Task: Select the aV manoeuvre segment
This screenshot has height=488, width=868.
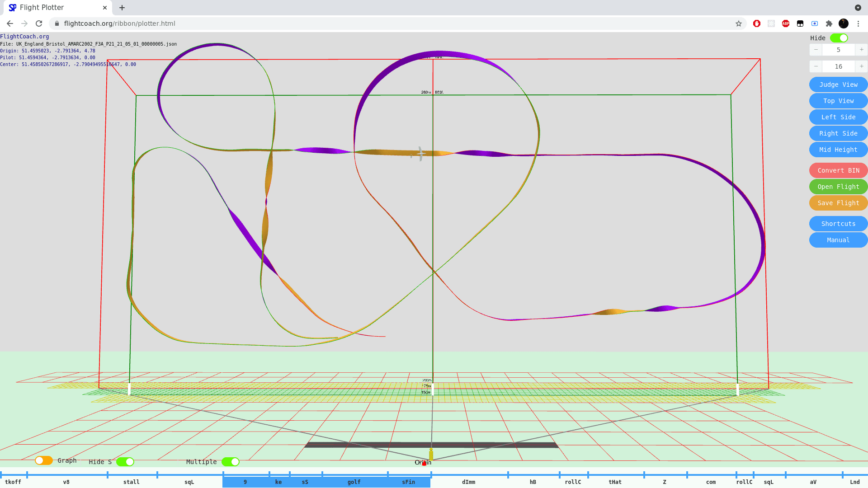Action: pos(813,482)
